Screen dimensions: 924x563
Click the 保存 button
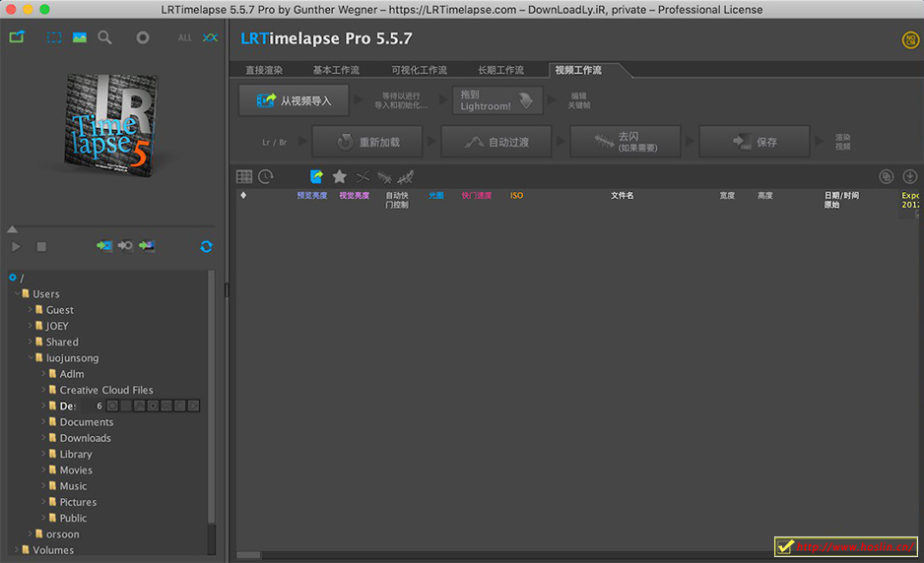(x=755, y=142)
